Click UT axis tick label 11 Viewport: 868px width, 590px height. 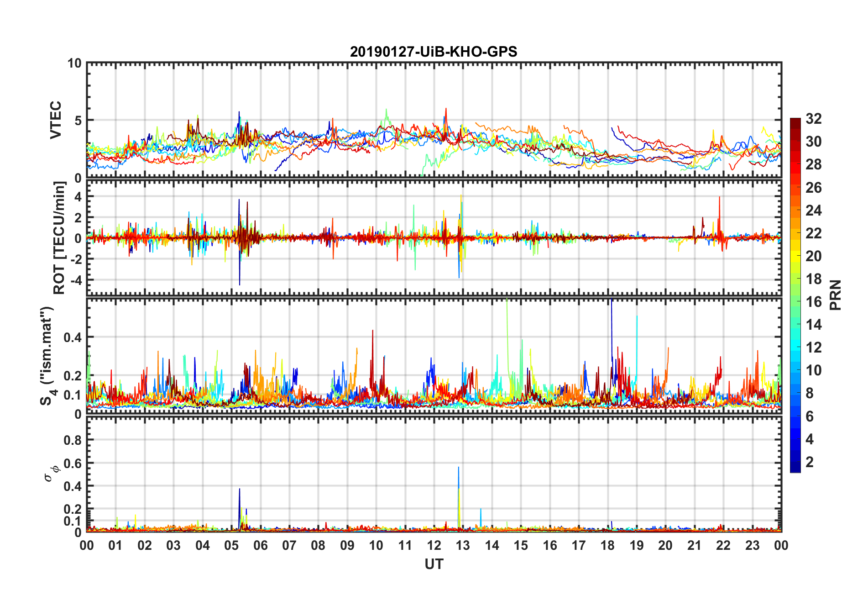click(405, 545)
